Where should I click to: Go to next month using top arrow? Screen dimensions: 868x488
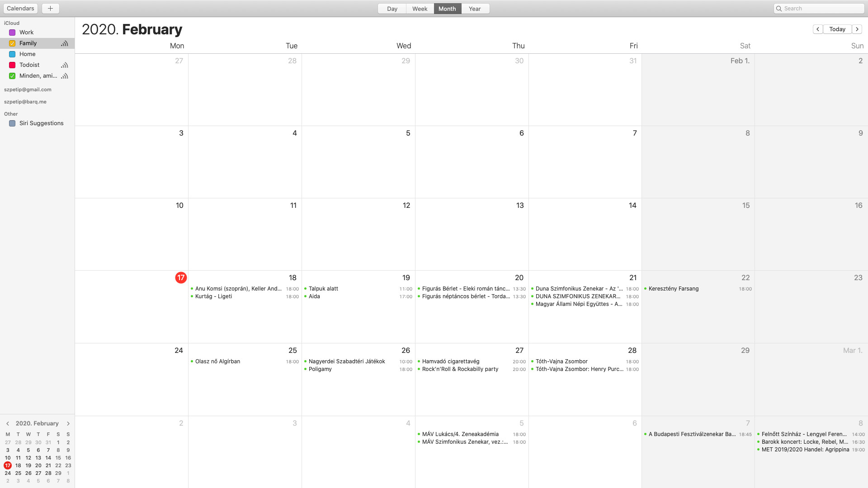(857, 29)
